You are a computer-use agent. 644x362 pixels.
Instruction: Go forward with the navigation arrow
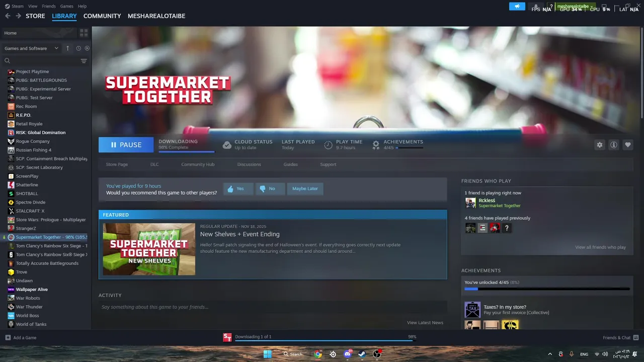click(x=18, y=16)
